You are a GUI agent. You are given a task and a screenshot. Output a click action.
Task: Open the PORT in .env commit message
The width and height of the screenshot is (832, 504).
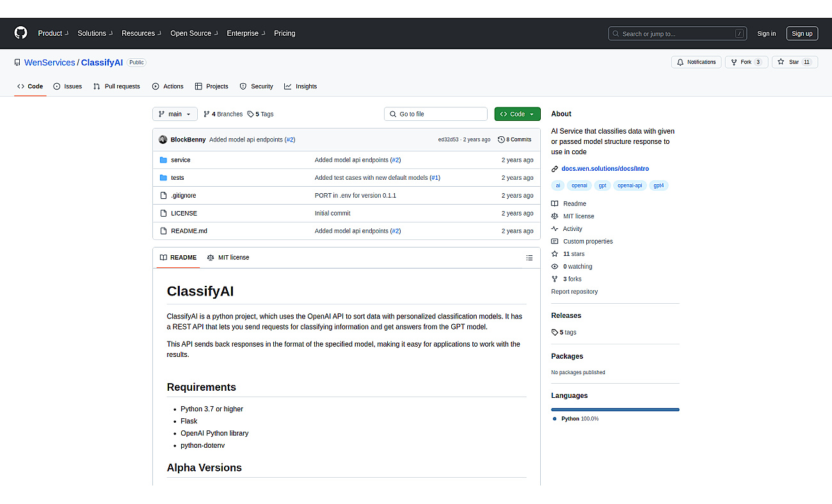355,196
